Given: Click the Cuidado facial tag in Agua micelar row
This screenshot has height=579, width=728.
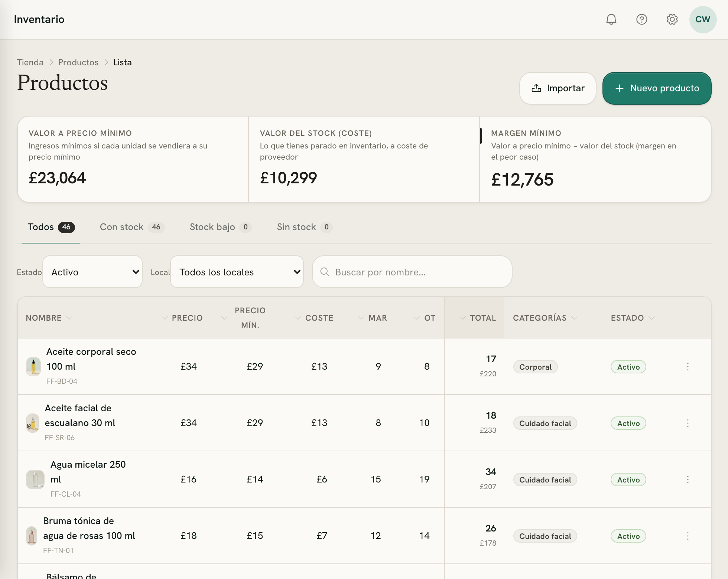Looking at the screenshot, I should [545, 480].
